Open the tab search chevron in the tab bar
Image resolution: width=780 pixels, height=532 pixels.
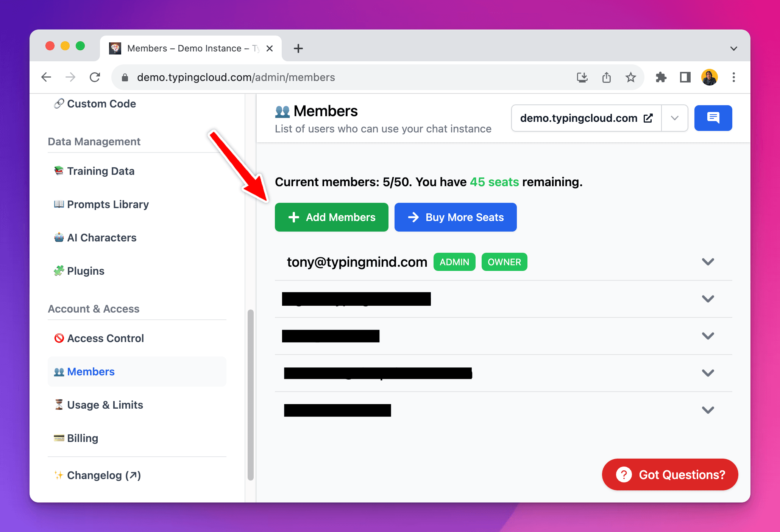click(733, 48)
